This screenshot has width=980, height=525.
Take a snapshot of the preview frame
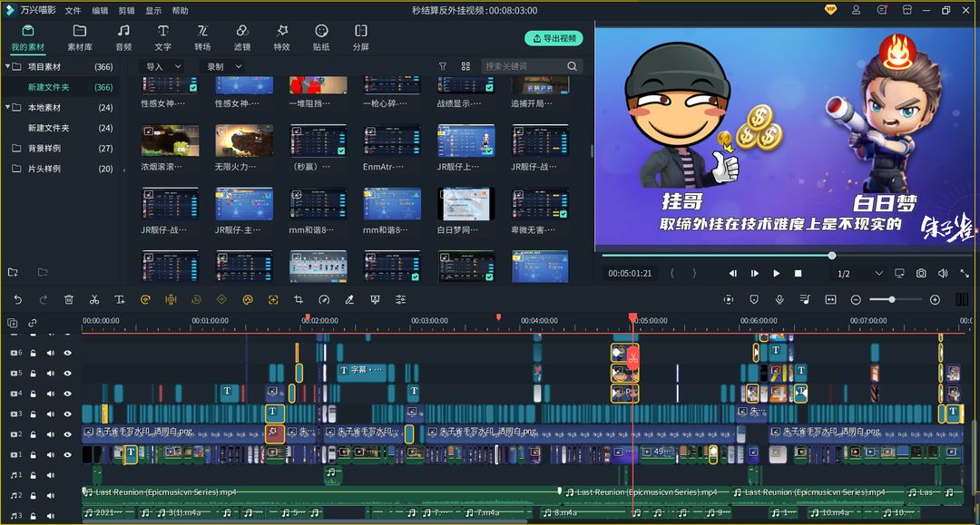[921, 274]
